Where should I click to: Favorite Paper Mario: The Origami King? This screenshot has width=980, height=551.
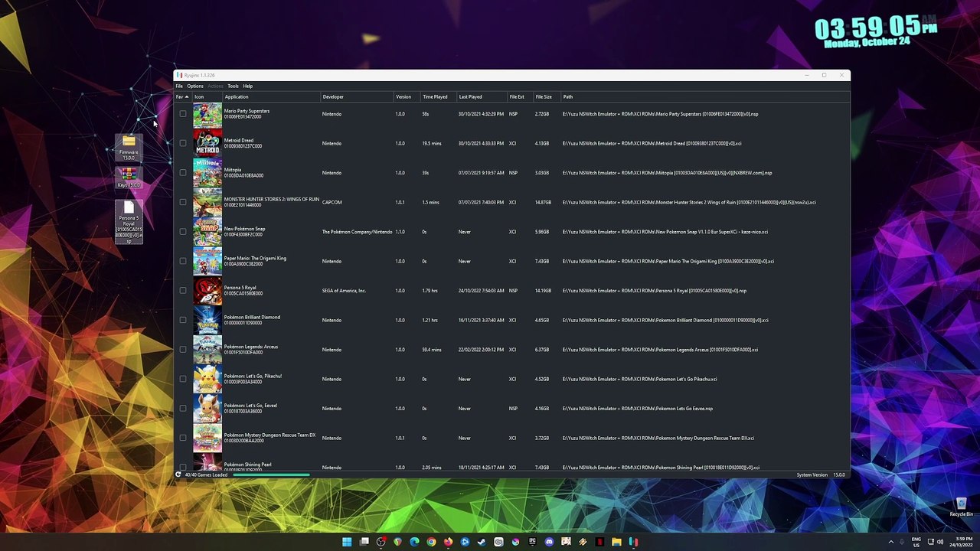point(182,261)
